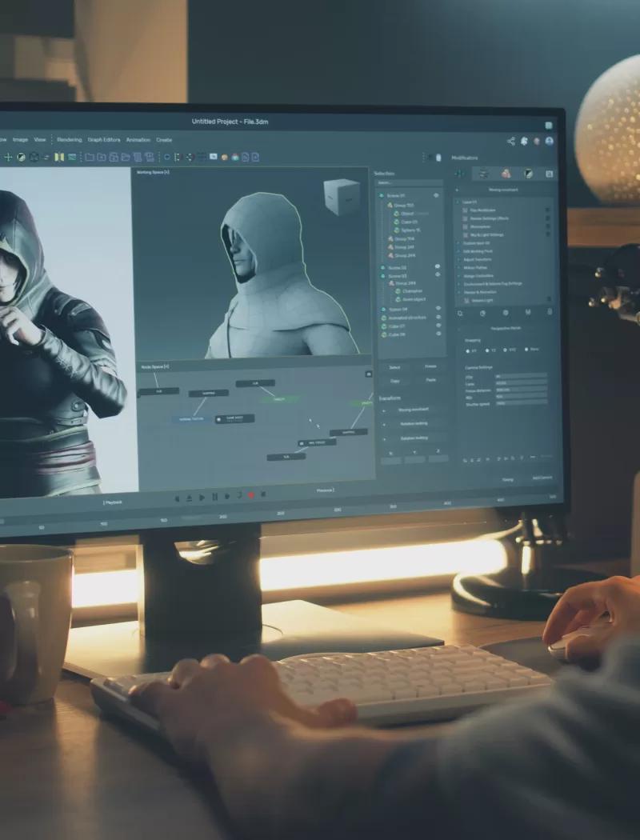Click the Paste button
This screenshot has width=640, height=840.
430,380
